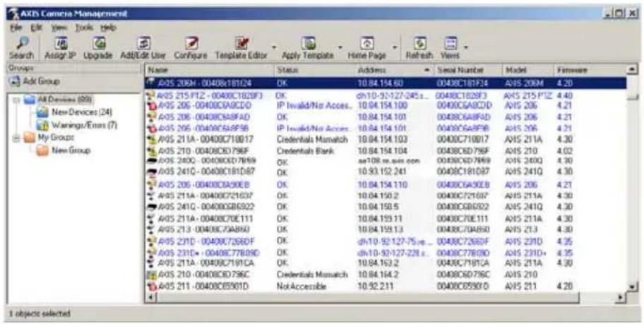Image resolution: width=644 pixels, height=324 pixels.
Task: Open the File menu
Action: [16, 28]
